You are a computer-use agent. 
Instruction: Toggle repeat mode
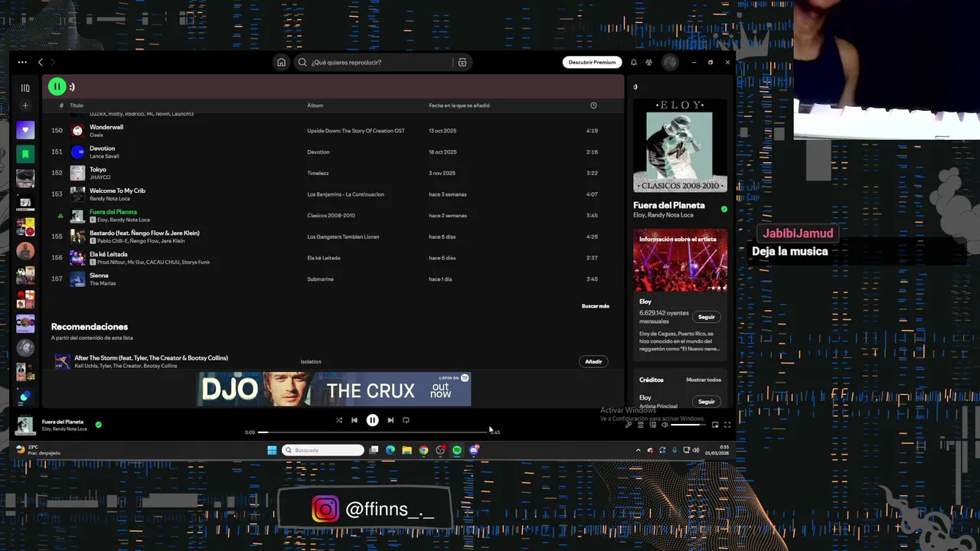(406, 420)
